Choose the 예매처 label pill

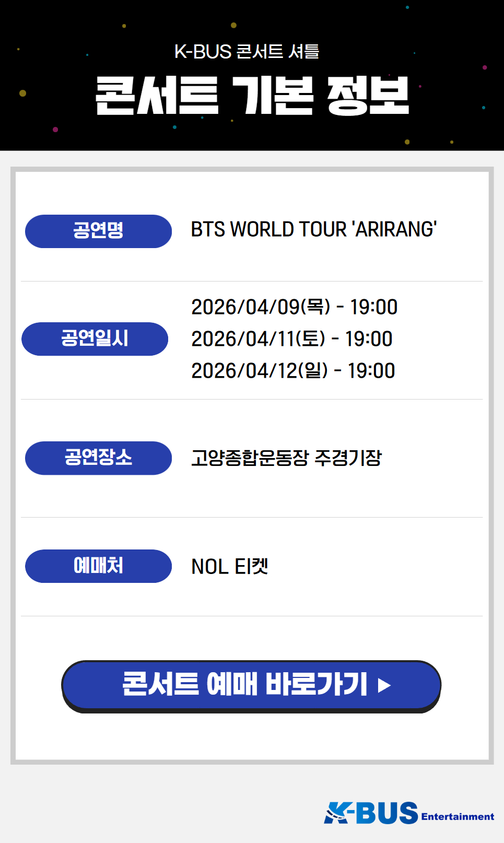click(98, 566)
